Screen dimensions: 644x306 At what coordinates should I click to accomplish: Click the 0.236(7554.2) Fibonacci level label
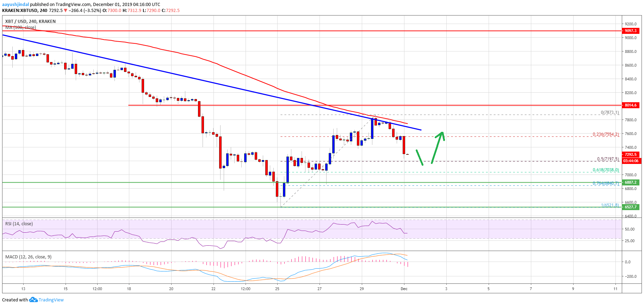pos(606,134)
